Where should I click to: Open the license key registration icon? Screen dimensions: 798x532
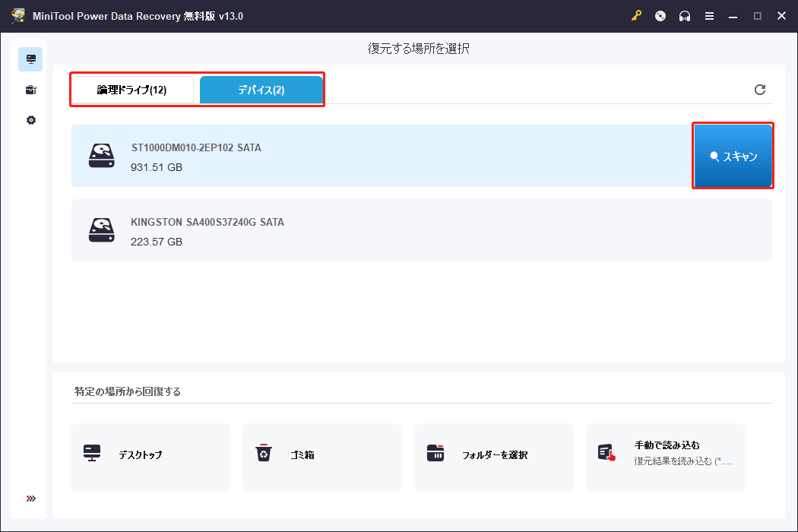coord(636,16)
